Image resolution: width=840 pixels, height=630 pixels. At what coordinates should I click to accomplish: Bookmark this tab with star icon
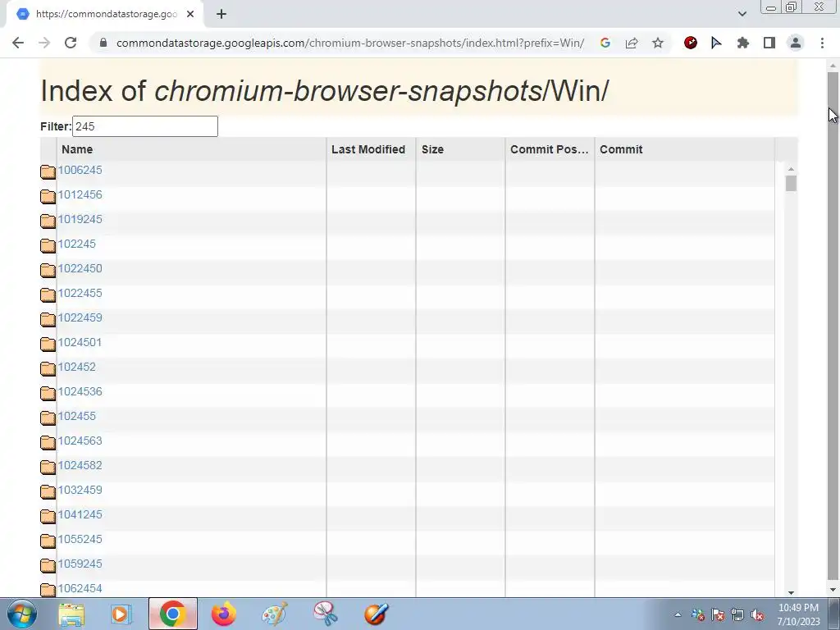pyautogui.click(x=658, y=43)
